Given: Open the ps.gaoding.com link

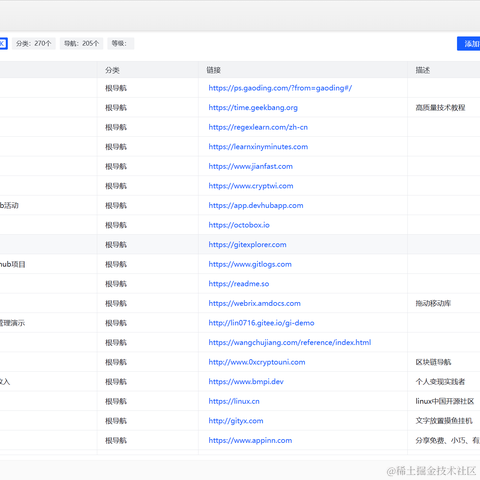Looking at the screenshot, I should pyautogui.click(x=280, y=88).
